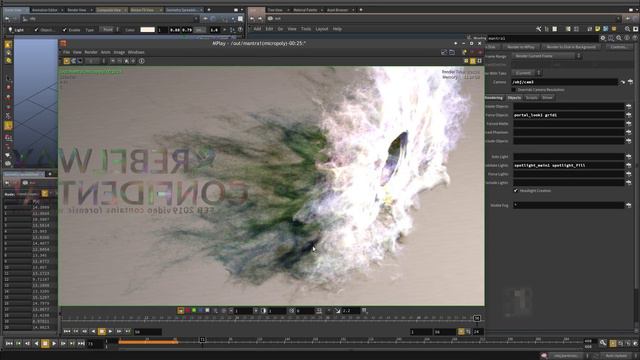Click the stop button in main playbar
This screenshot has width=640, height=360.
pyautogui.click(x=45, y=344)
